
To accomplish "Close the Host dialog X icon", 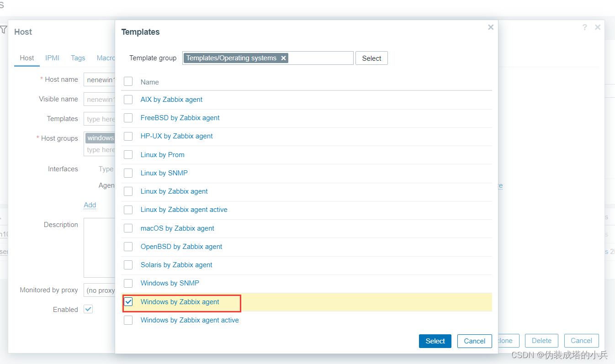I will pyautogui.click(x=598, y=27).
